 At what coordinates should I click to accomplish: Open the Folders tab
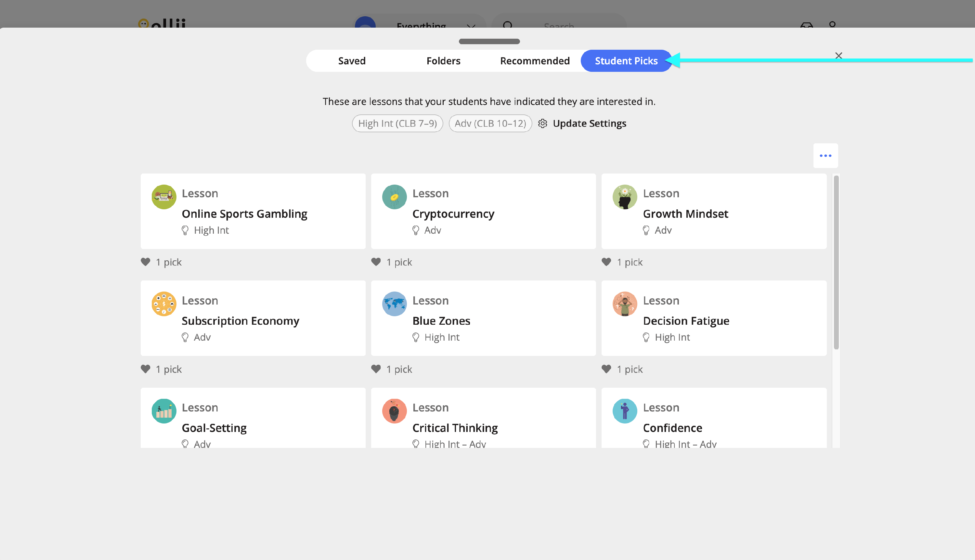[x=443, y=61]
